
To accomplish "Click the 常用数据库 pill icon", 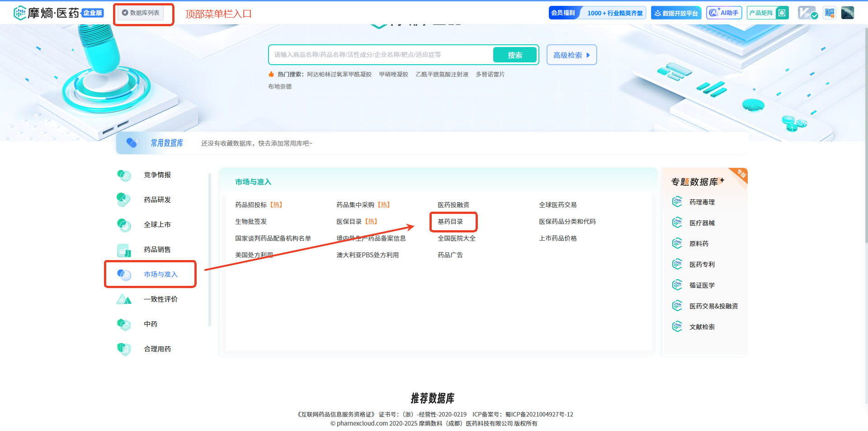I will pyautogui.click(x=132, y=143).
